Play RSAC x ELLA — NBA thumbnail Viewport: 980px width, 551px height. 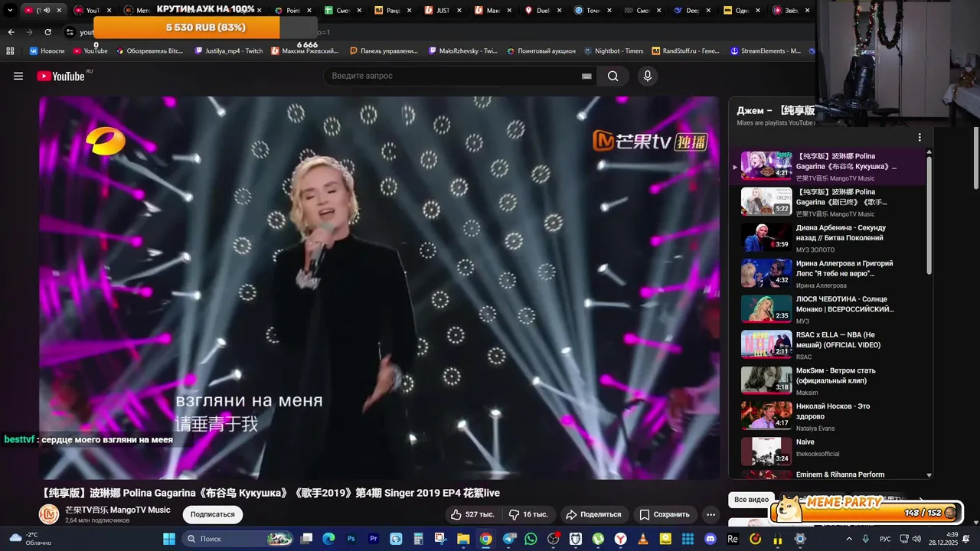[x=766, y=344]
